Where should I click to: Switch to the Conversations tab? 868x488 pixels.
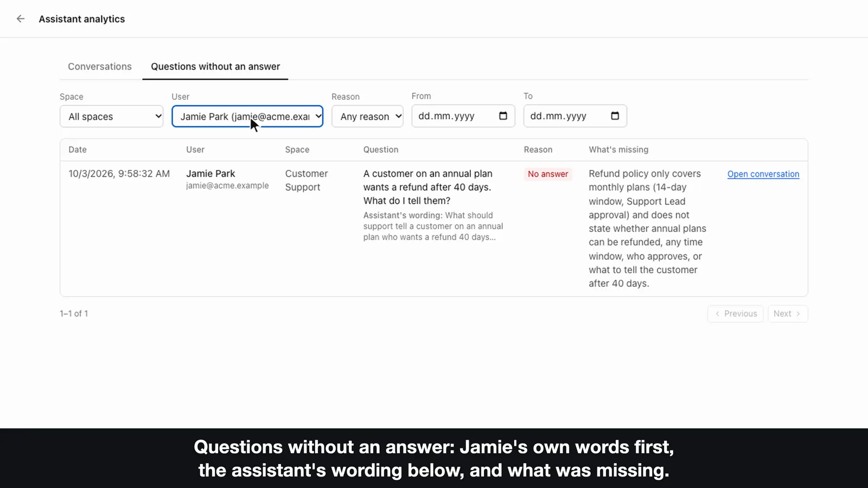100,67
